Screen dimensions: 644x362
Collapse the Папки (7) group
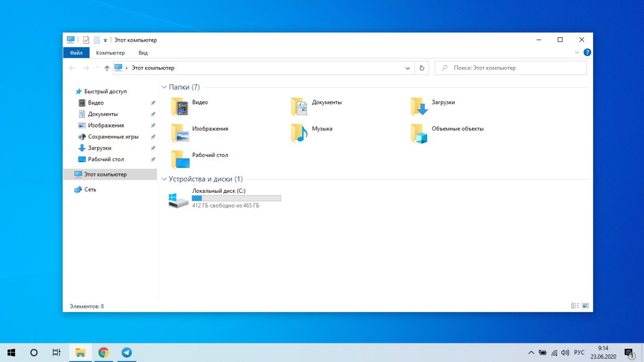[164, 87]
